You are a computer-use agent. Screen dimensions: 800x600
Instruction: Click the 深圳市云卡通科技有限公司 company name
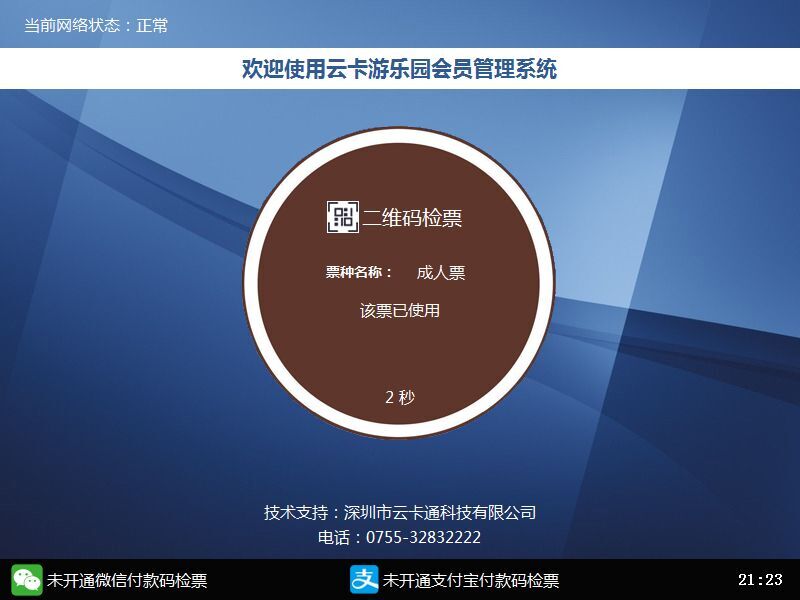pos(440,513)
